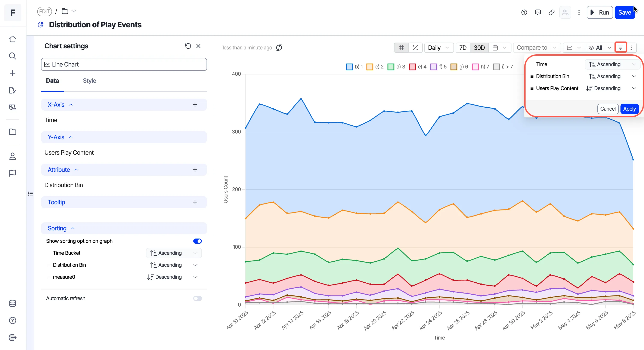Viewport: 644px width, 350px height.
Task: Add an Attribute with plus icon
Action: [195, 170]
